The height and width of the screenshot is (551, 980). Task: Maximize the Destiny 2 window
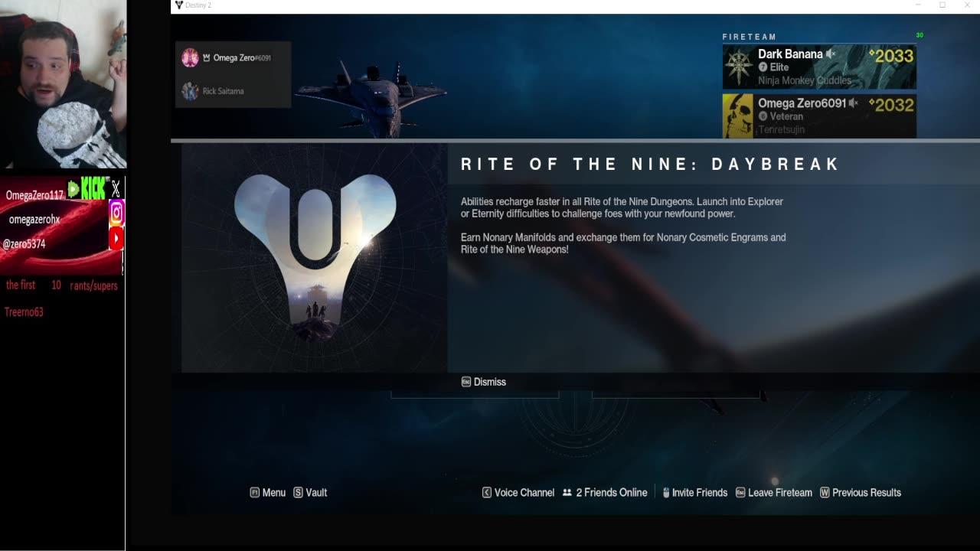click(942, 5)
